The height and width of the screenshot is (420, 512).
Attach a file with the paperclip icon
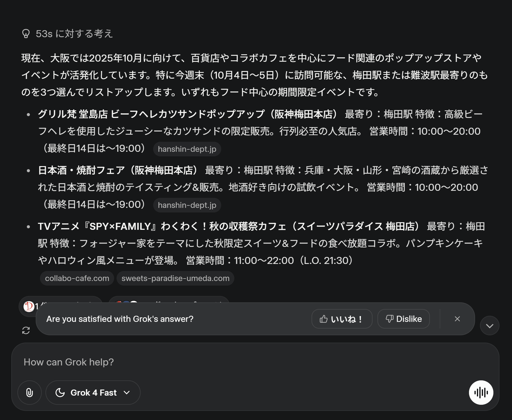30,393
